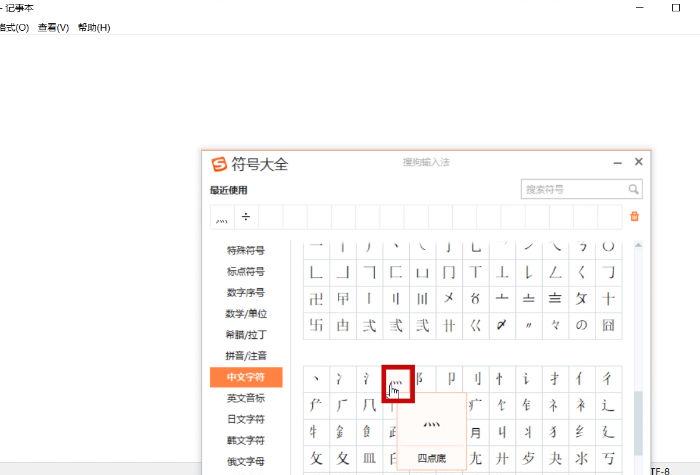Image resolution: width=700 pixels, height=475 pixels.
Task: Select the 讠 speech radical symbol
Action: pyautogui.click(x=529, y=379)
